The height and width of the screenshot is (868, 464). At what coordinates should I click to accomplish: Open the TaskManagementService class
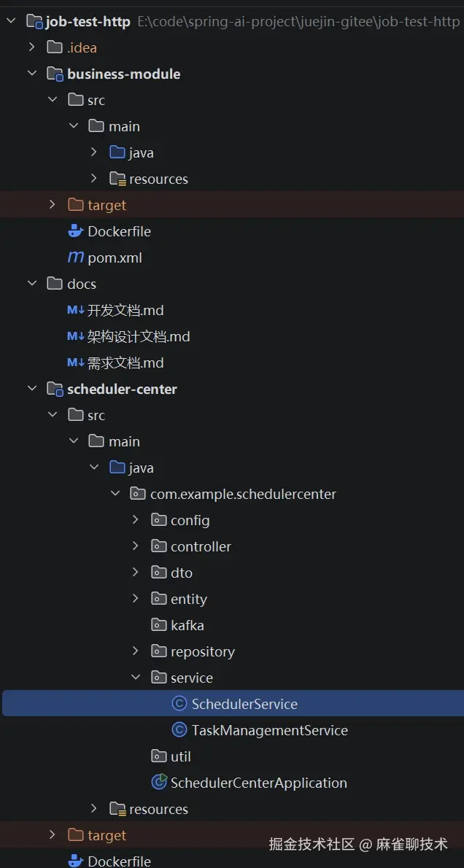tap(270, 730)
